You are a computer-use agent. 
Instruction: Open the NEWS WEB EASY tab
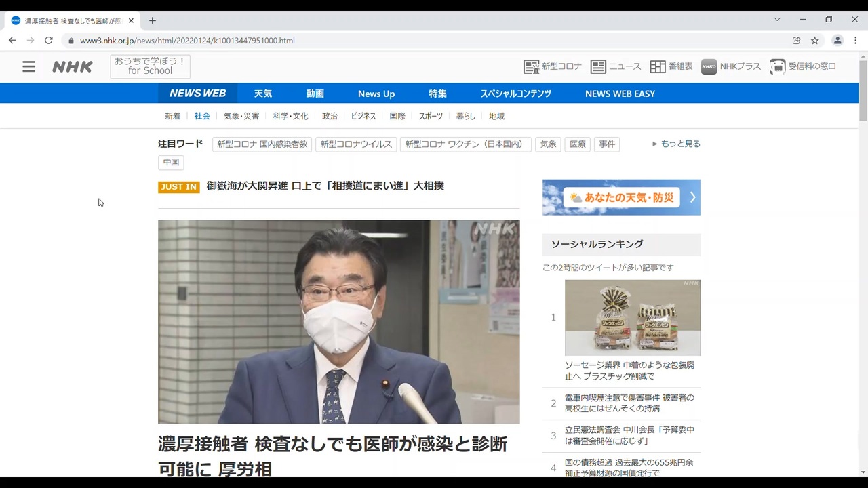(620, 94)
